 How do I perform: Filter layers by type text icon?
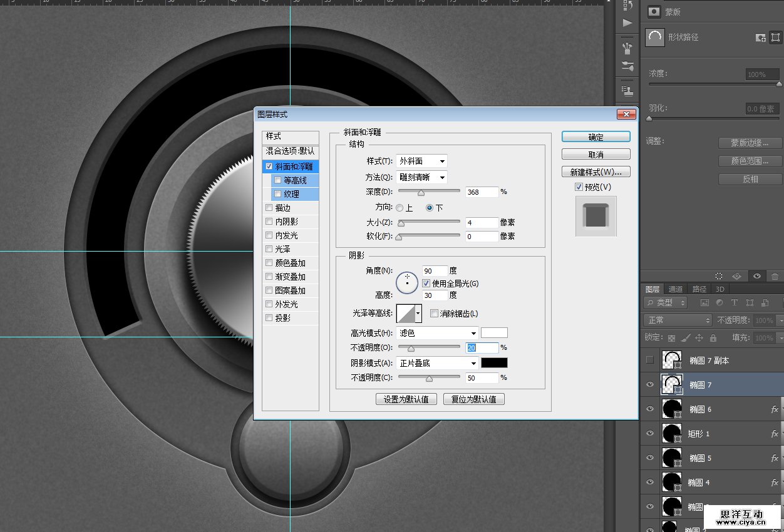tap(734, 303)
